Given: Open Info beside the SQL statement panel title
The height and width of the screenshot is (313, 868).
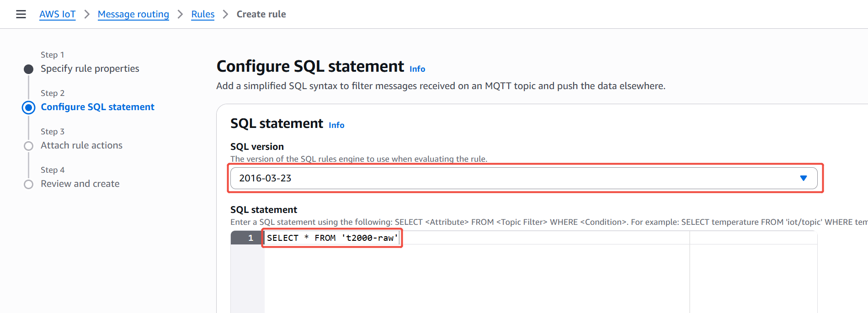Looking at the screenshot, I should pos(336,125).
